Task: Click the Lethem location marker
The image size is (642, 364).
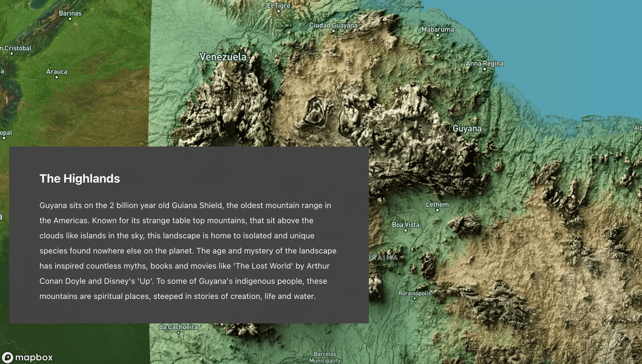Action: tap(438, 209)
